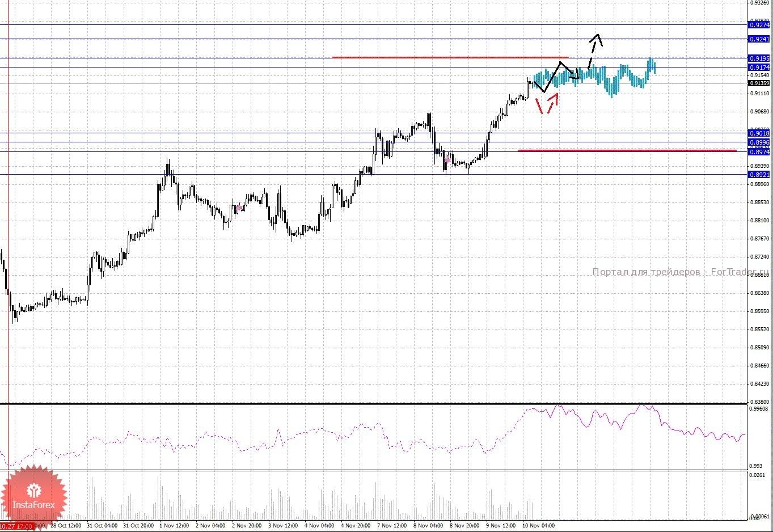Select the 0.9018 price level label

[759, 133]
